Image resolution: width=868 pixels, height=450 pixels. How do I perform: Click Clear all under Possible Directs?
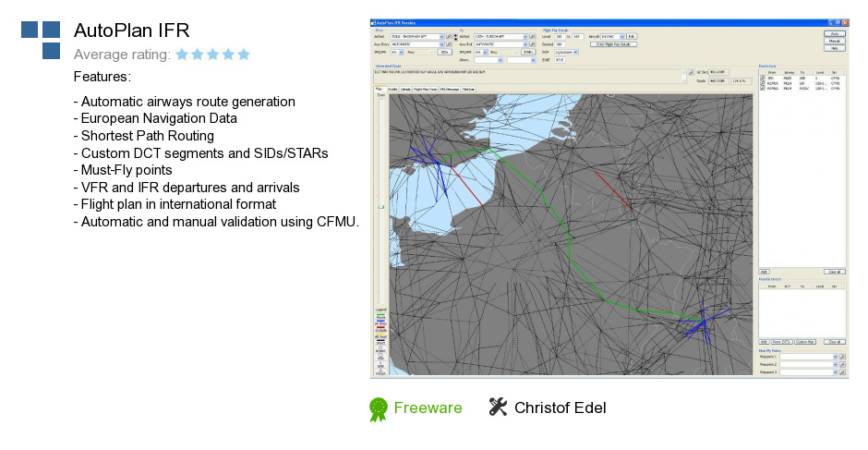click(835, 342)
